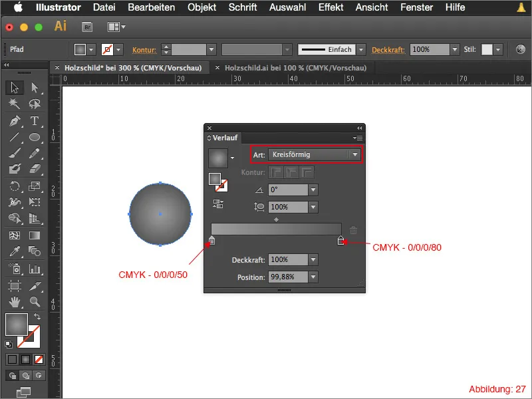The width and height of the screenshot is (532, 399).
Task: Swap fill and stroke arrows
Action: click(37, 317)
